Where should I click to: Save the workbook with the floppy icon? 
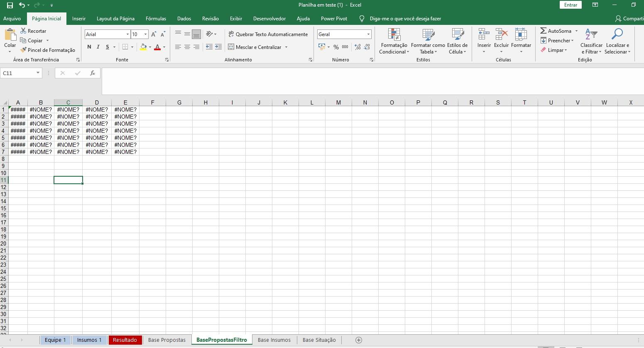(10, 5)
